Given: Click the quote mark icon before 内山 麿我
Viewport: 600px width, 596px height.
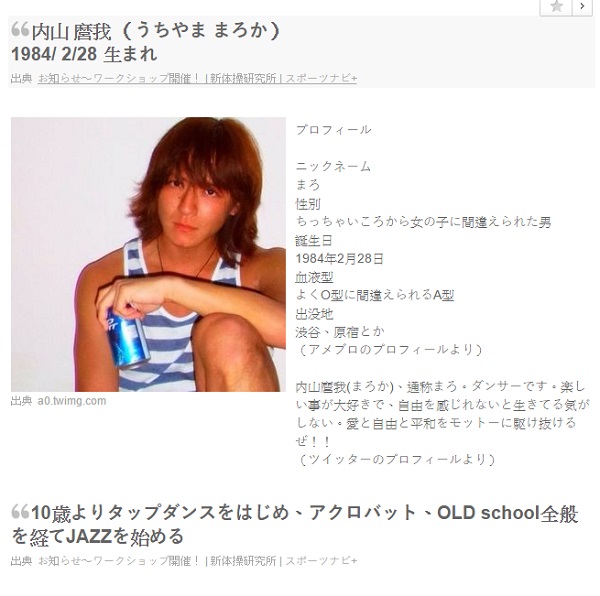Looking at the screenshot, I should tap(20, 29).
